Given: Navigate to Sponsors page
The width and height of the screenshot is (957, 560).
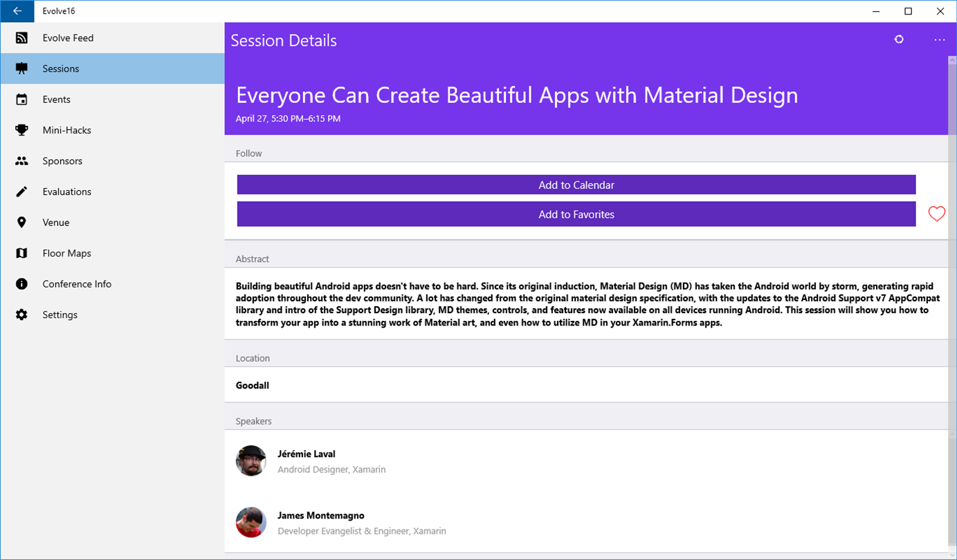Looking at the screenshot, I should (113, 161).
